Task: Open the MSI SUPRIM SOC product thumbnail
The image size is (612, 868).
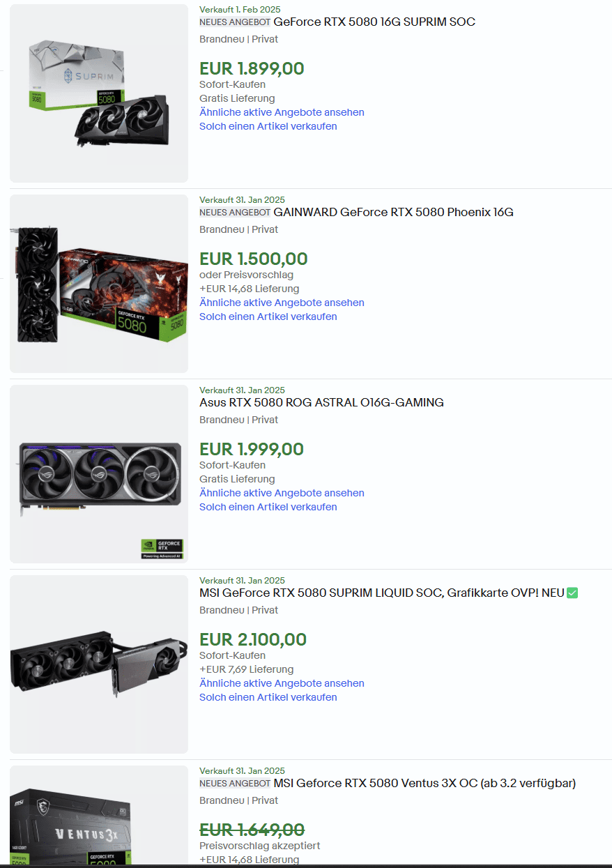Action: pos(99,93)
